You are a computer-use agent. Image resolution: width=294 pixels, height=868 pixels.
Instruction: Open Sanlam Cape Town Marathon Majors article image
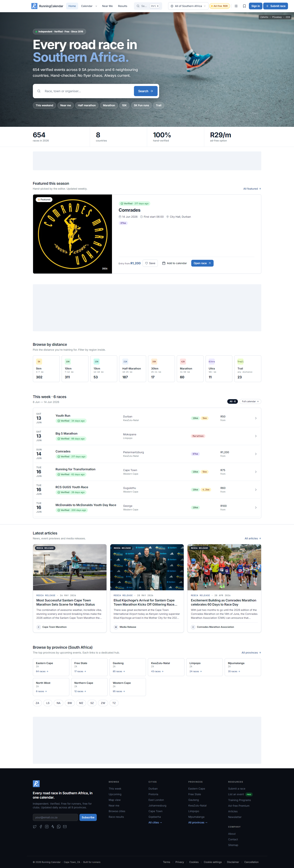[x=70, y=567]
